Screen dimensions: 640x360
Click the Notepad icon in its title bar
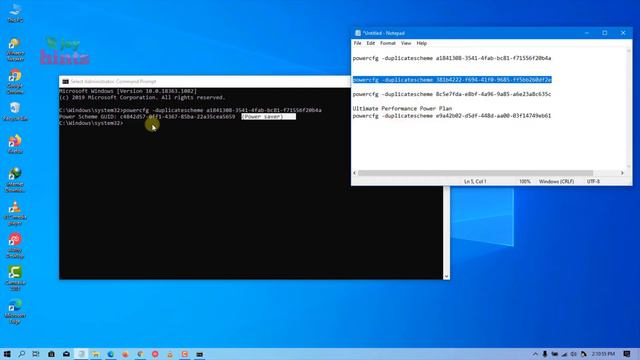coord(358,33)
